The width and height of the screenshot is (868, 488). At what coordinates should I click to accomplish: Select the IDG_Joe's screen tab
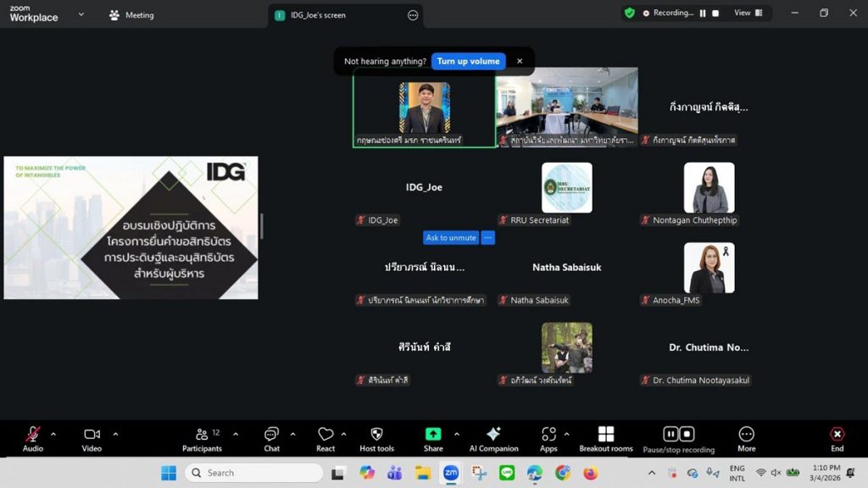[x=318, y=15]
